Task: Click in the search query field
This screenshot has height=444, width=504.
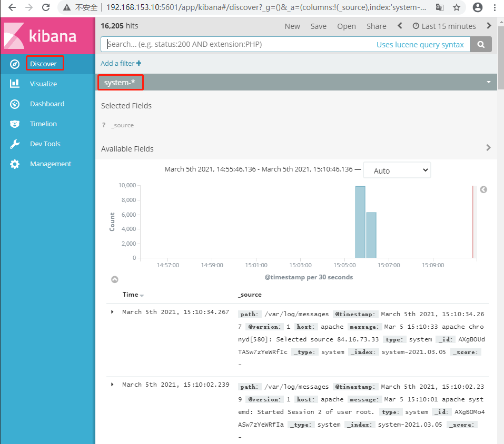Action: tap(238, 44)
